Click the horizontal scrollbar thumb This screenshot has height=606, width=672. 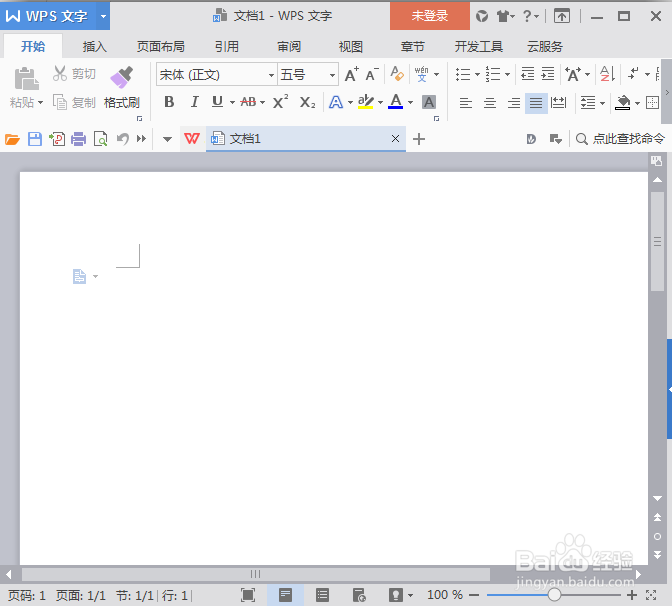tap(256, 574)
